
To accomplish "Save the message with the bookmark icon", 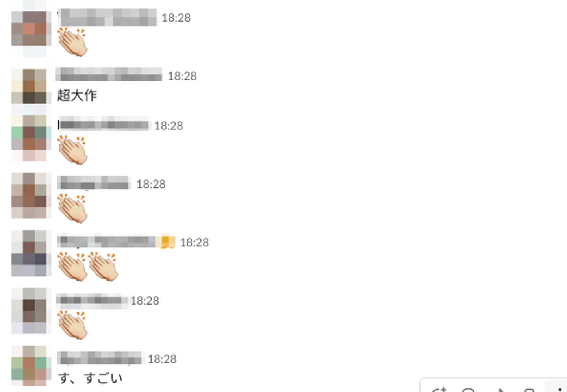I will [530, 390].
